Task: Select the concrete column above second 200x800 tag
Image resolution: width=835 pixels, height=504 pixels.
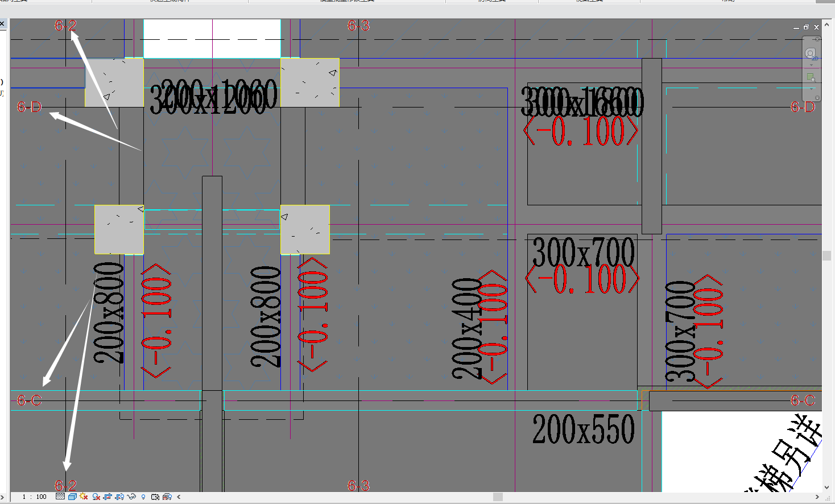Action: pyautogui.click(x=305, y=230)
